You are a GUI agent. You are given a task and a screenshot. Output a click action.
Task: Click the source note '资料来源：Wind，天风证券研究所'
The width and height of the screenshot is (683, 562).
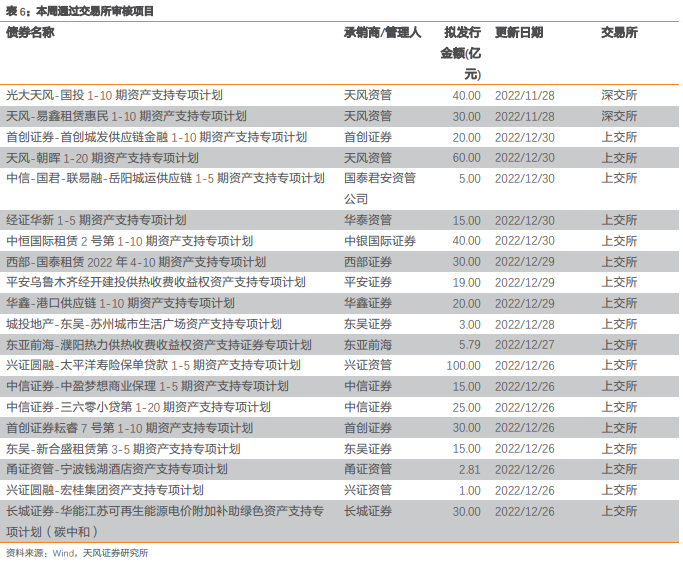coord(77,553)
